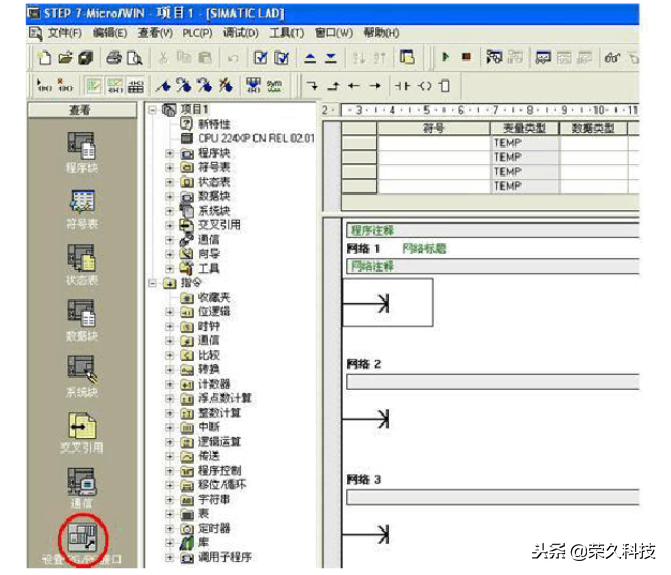Open the 文件(F) menu
The height and width of the screenshot is (575, 671).
tap(64, 33)
